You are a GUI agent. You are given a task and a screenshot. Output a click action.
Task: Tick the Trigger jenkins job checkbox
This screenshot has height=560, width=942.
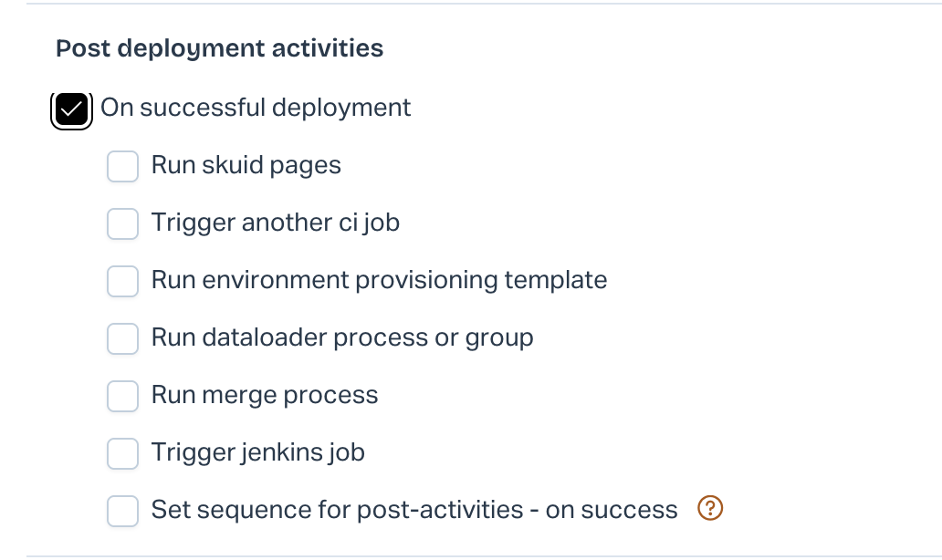(x=122, y=452)
